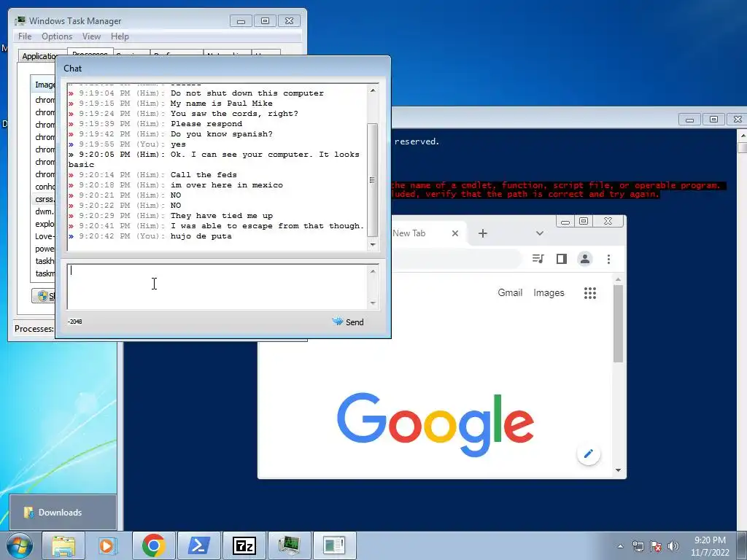
Task: Open the Chat program's taskbar icon
Action: (x=334, y=545)
